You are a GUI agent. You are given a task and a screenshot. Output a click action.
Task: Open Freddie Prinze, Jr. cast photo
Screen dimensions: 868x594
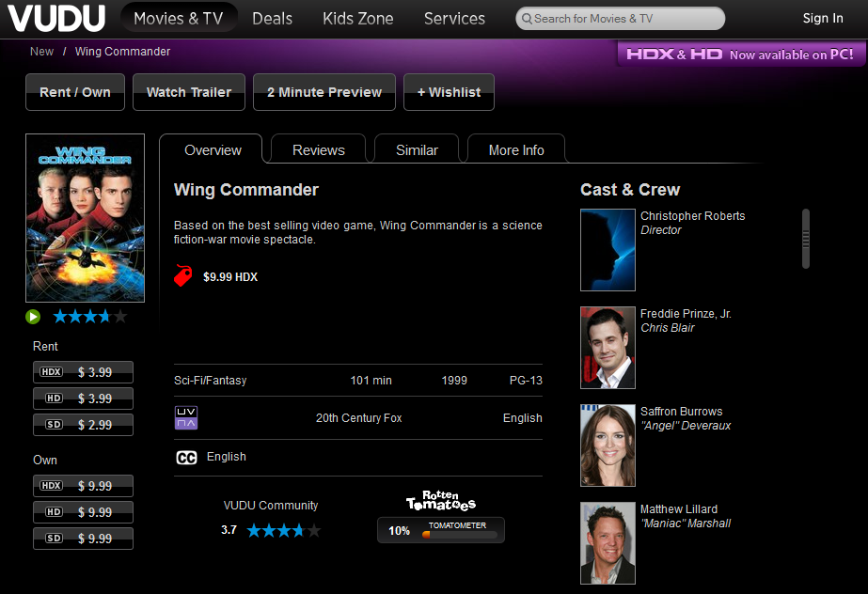[x=608, y=348]
